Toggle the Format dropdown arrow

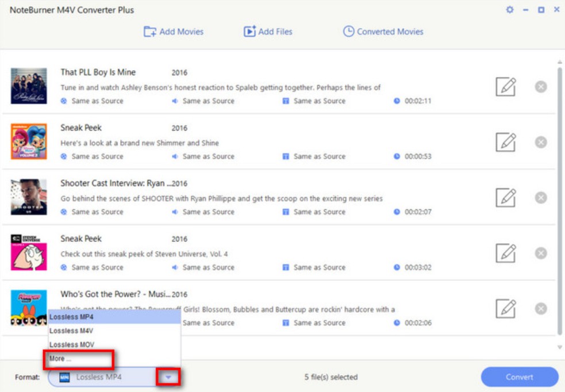[x=168, y=377]
